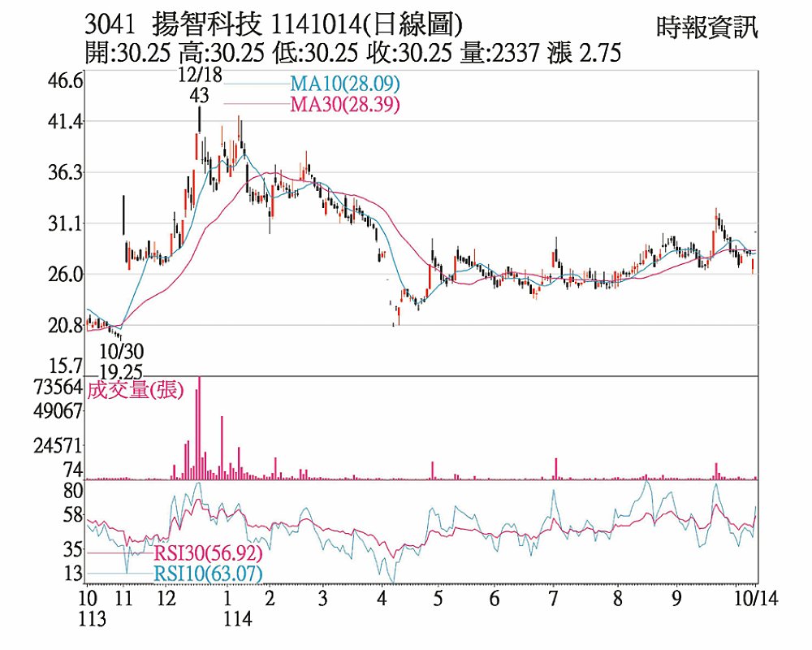
Task: Click the 113 year label on axis
Action: 92,619
